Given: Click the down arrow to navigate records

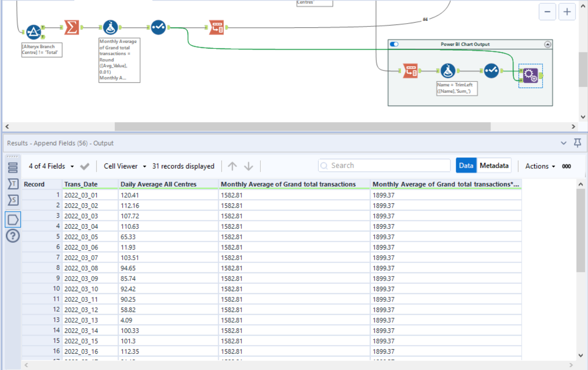Looking at the screenshot, I should coord(249,166).
